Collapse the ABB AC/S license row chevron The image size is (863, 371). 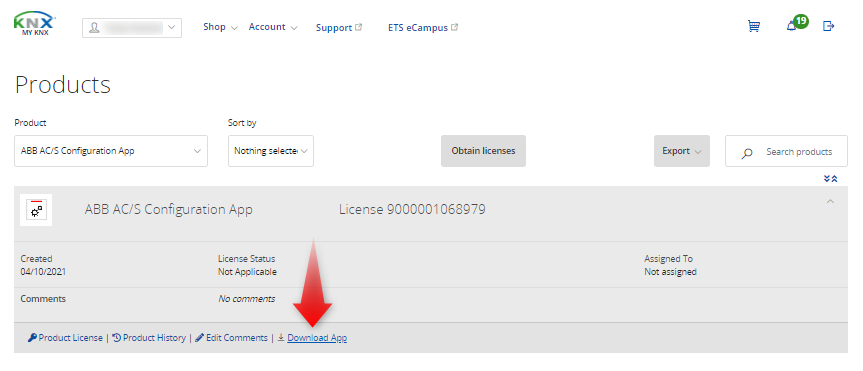click(830, 202)
